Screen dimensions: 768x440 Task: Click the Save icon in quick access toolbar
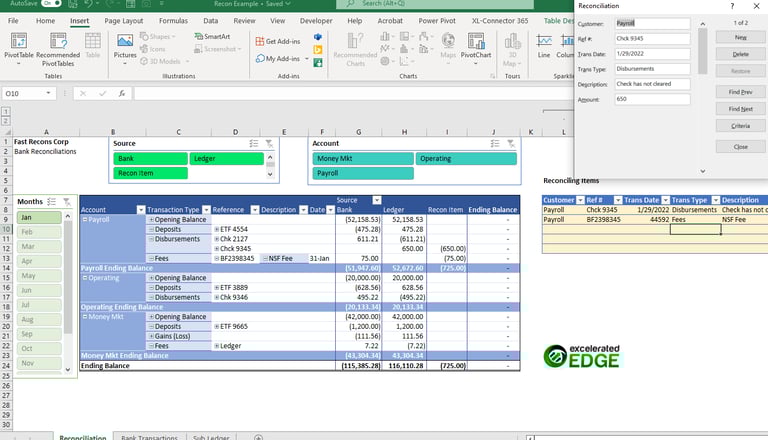[72, 4]
